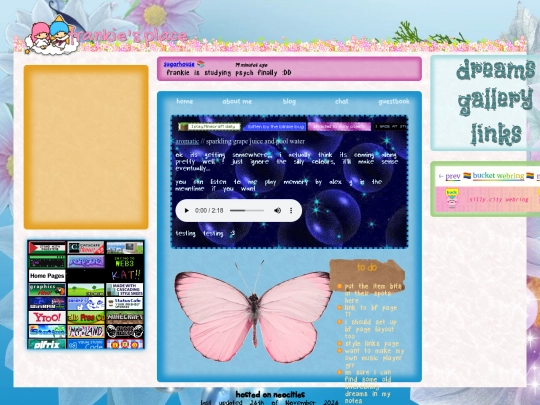Open the audio player more-options menu
This screenshot has height=405, width=540.
(291, 210)
